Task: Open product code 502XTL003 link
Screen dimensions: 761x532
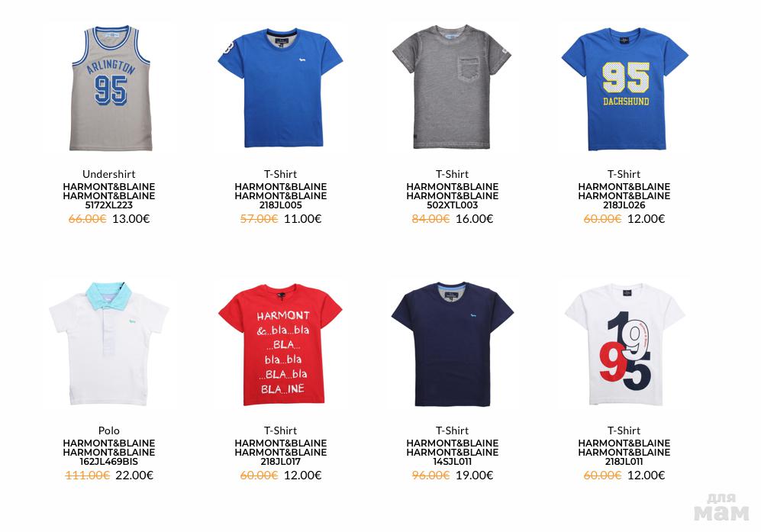Action: coord(453,205)
